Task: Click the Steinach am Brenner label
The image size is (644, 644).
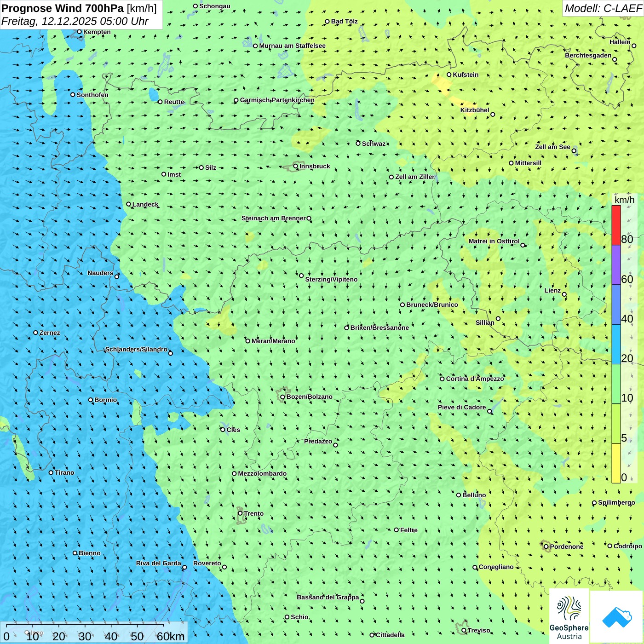Action: (274, 218)
